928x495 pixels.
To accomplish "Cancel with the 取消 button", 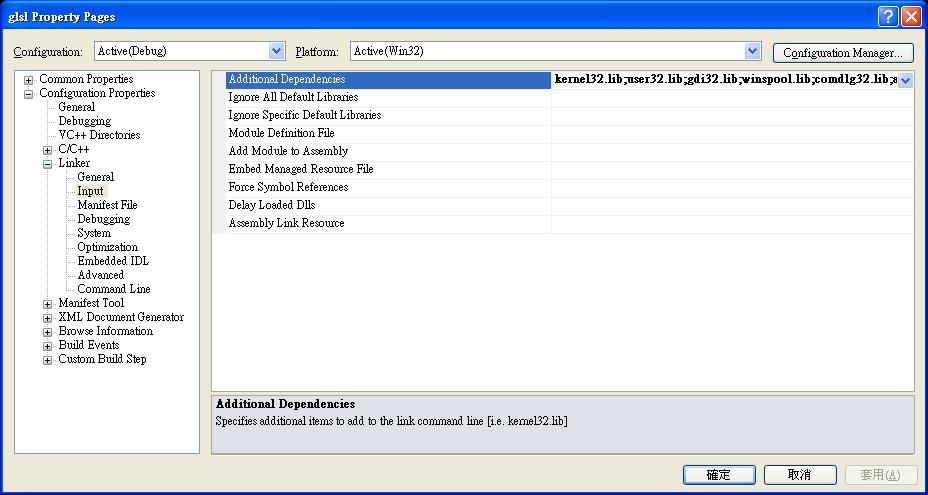I will click(x=799, y=475).
